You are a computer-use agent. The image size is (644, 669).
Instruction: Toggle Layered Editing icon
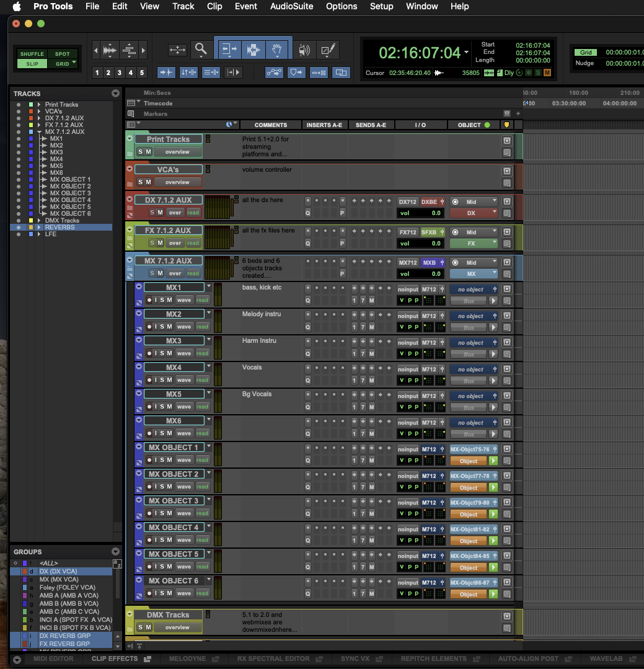341,73
